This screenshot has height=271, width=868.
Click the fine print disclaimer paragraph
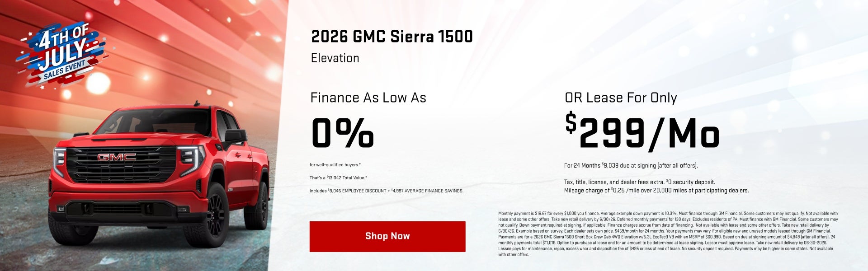668,234
